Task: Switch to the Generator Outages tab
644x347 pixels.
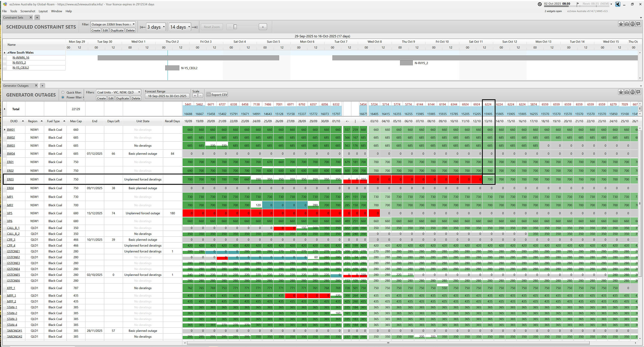Action: pos(16,86)
